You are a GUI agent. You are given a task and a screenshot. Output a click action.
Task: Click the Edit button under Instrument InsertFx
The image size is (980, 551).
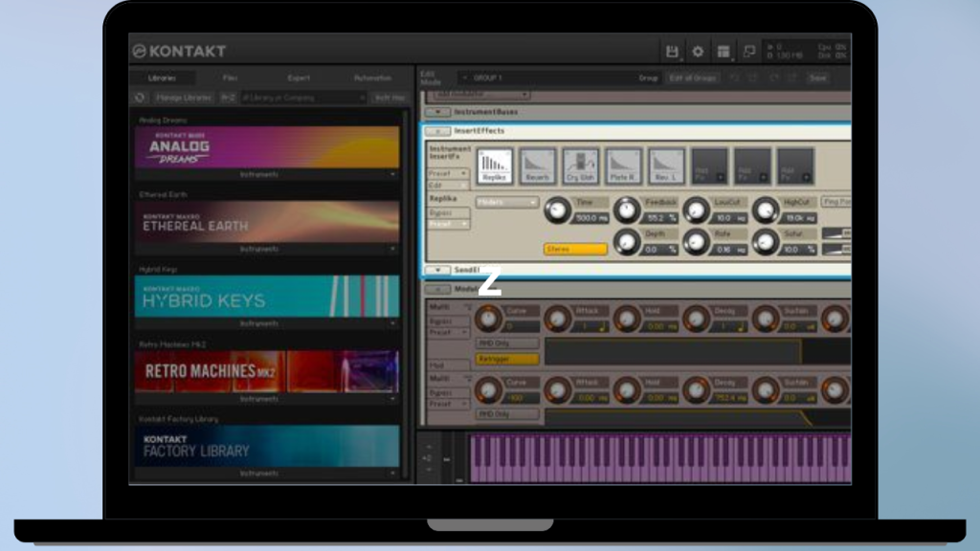(448, 186)
